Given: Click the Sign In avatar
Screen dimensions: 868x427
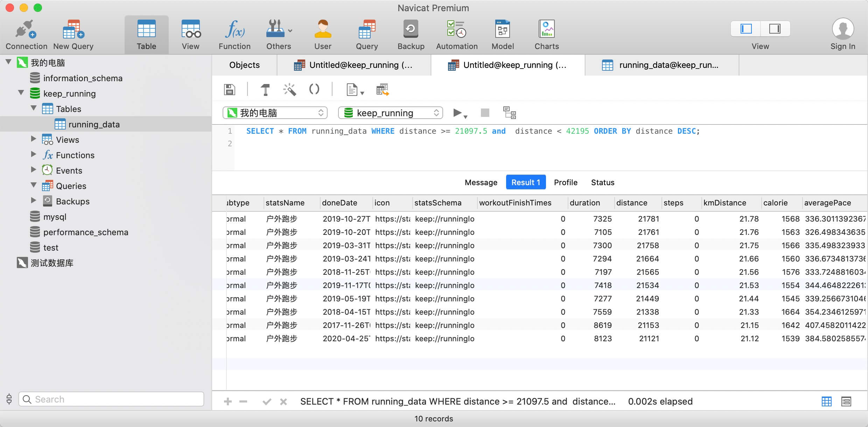Looking at the screenshot, I should (x=843, y=29).
